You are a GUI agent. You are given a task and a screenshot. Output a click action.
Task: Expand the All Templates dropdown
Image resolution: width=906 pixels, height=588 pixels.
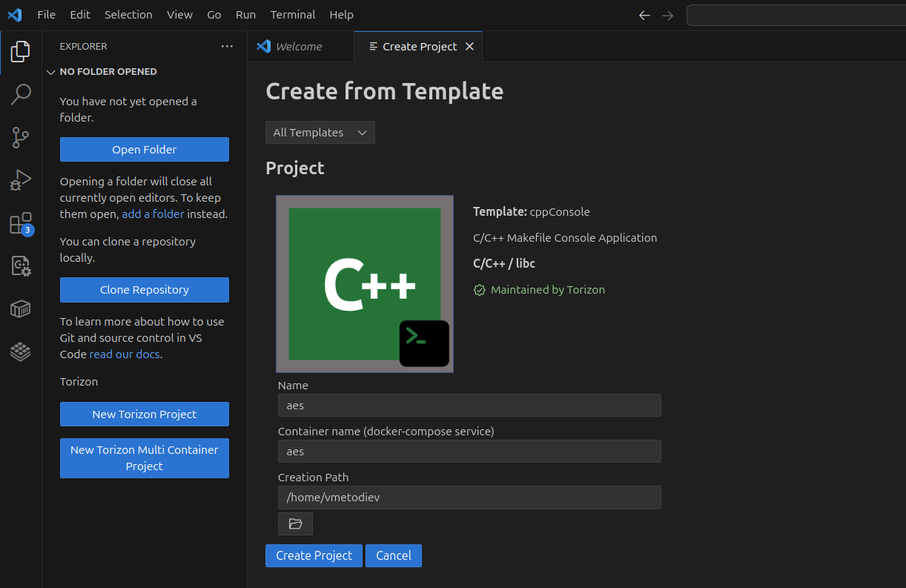(320, 133)
